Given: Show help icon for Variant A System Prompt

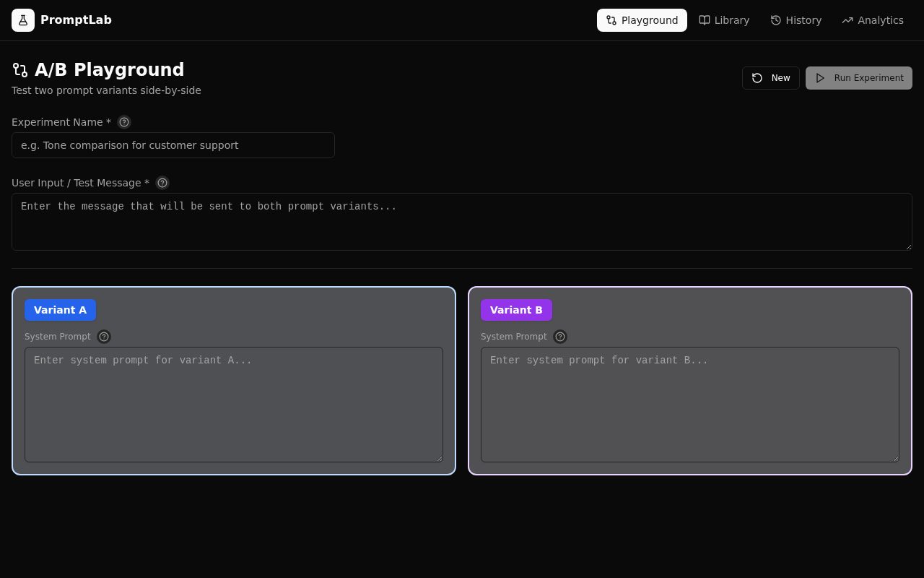Looking at the screenshot, I should click(104, 337).
